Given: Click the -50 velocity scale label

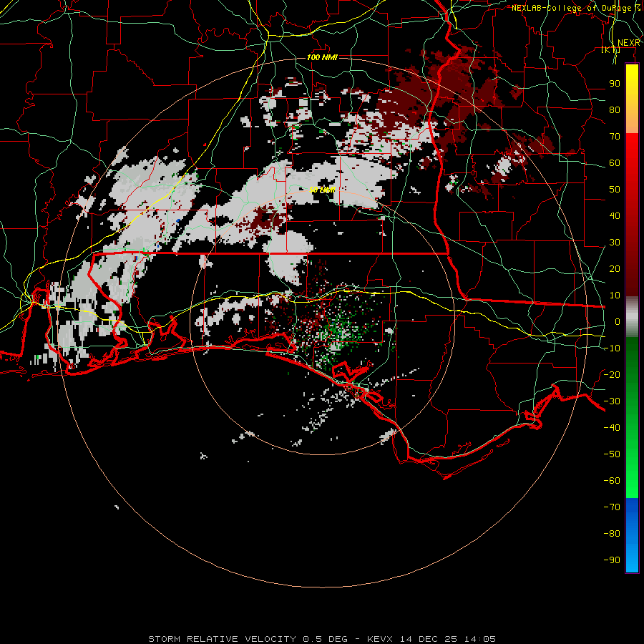Looking at the screenshot, I should (x=612, y=454).
